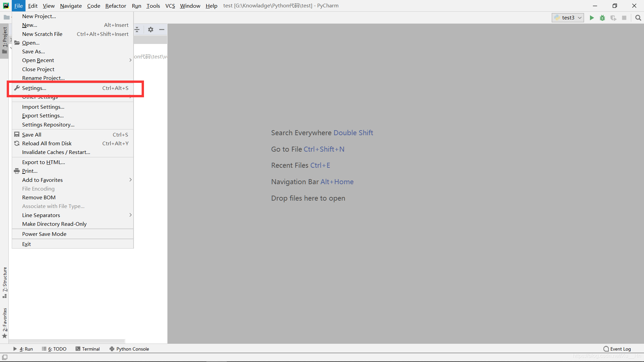The width and height of the screenshot is (644, 362).
Task: Choose New Project... from File menu
Action: [72, 16]
